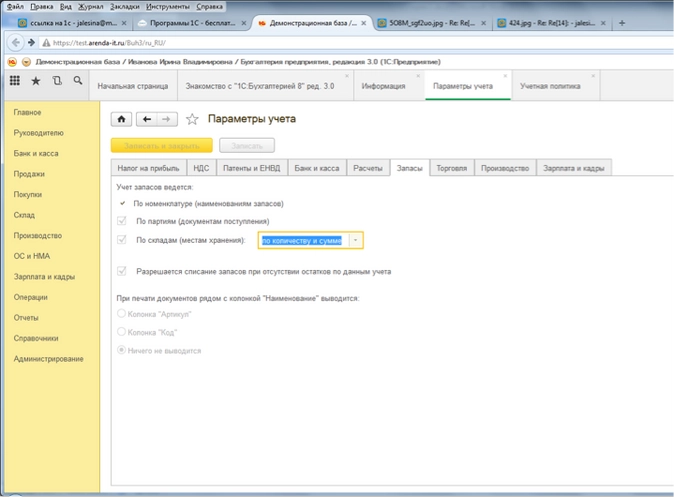Image resolution: width=674 pixels, height=497 pixels.
Task: Open Банк и касса in sidebar
Action: [36, 153]
